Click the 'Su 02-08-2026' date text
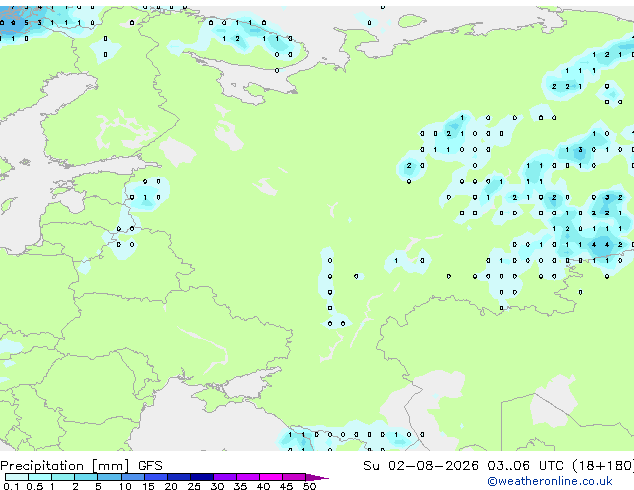 (421, 466)
